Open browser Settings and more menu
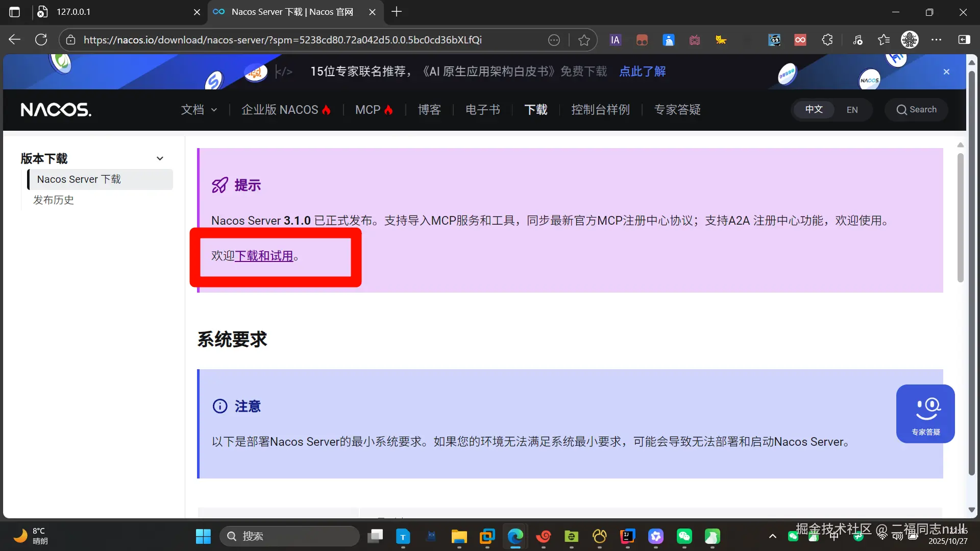The height and width of the screenshot is (551, 980). point(936,40)
